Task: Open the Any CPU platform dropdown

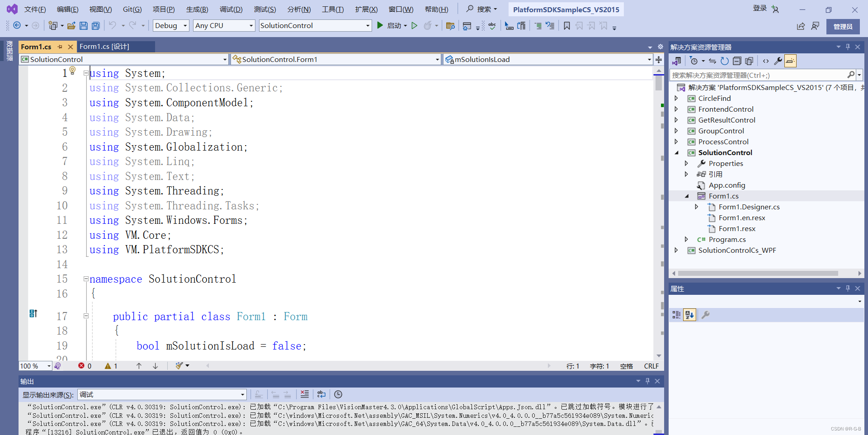Action: (223, 25)
